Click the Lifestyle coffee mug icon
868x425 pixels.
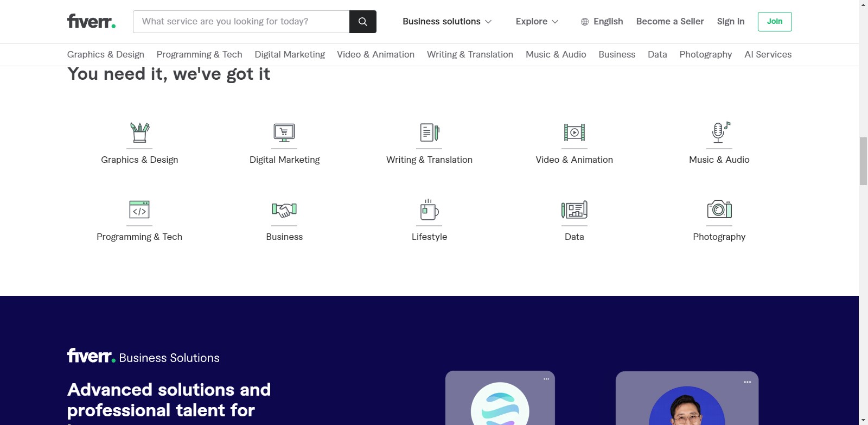pos(429,210)
